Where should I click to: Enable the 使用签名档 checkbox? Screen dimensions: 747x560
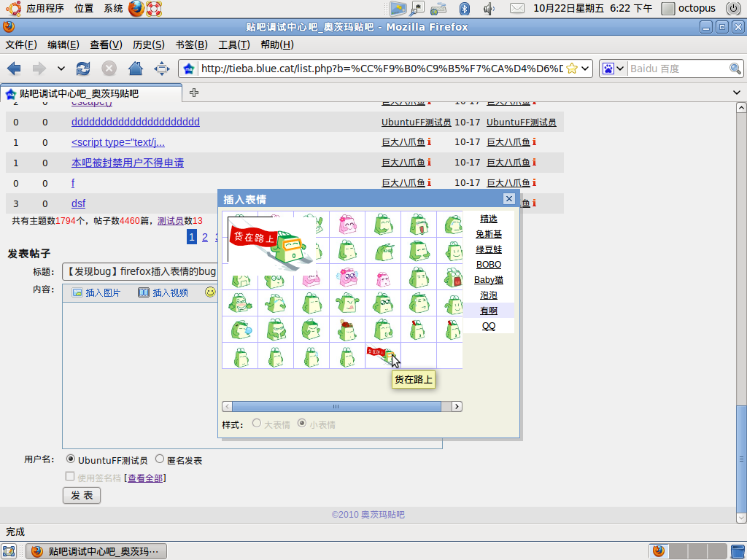click(x=70, y=477)
